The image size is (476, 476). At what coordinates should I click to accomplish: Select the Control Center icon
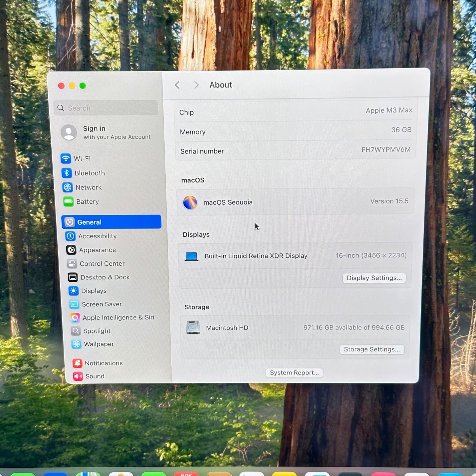(x=72, y=264)
